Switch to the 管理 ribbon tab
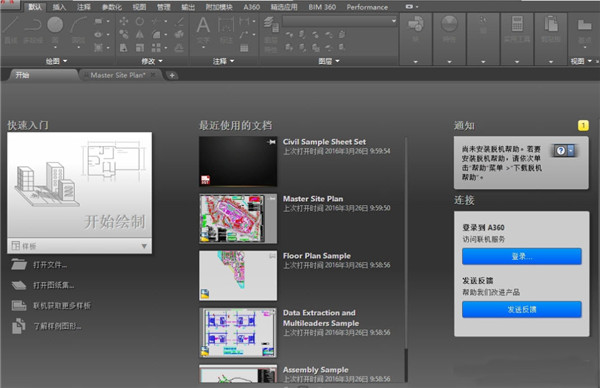Image resolution: width=600 pixels, height=388 pixels. (x=163, y=7)
